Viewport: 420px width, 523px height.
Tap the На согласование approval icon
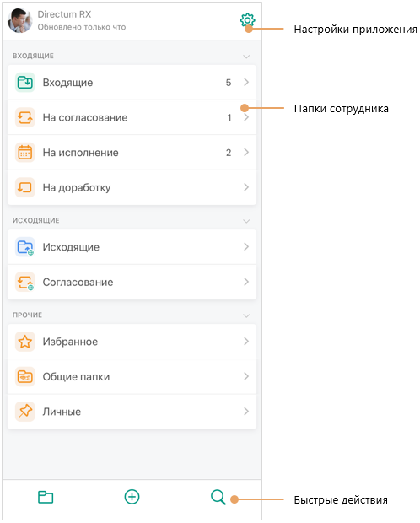(x=25, y=117)
